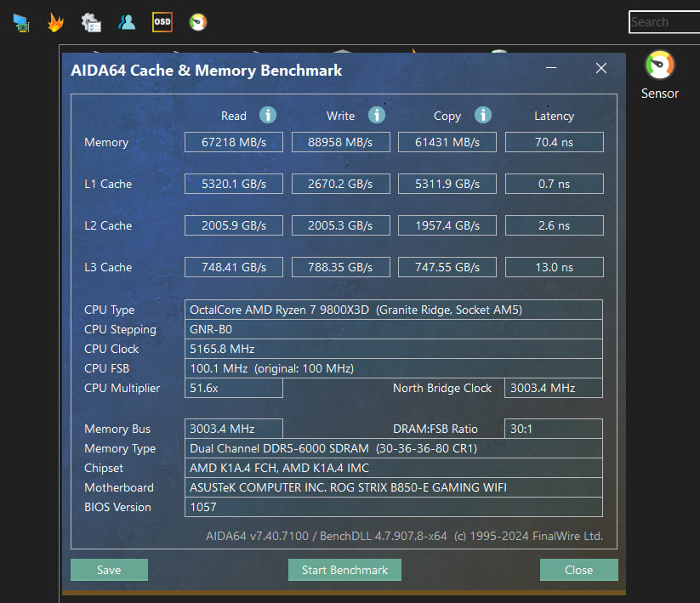Open the OSD panel icon
Screen dimensions: 700x603
click(x=162, y=22)
